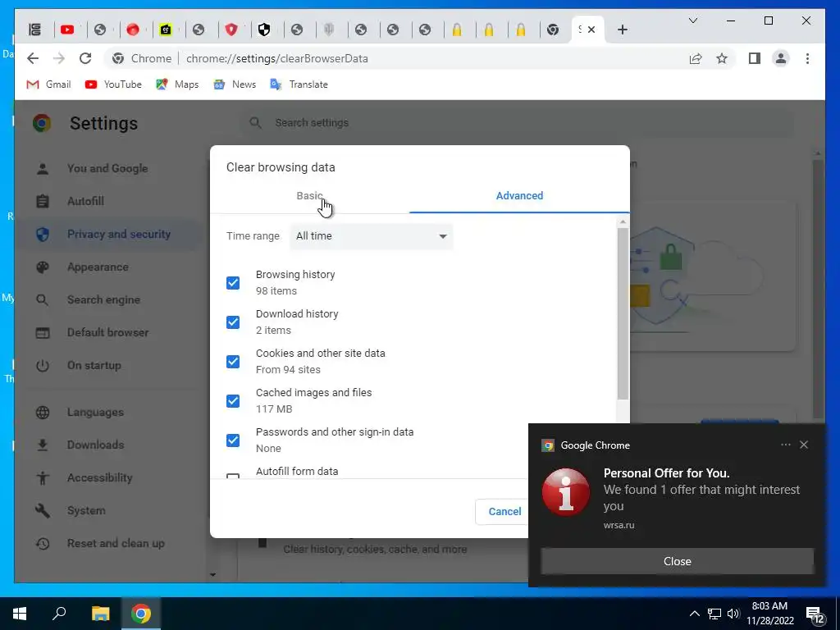
Task: Open the YouTube browser tab
Action: click(x=67, y=30)
